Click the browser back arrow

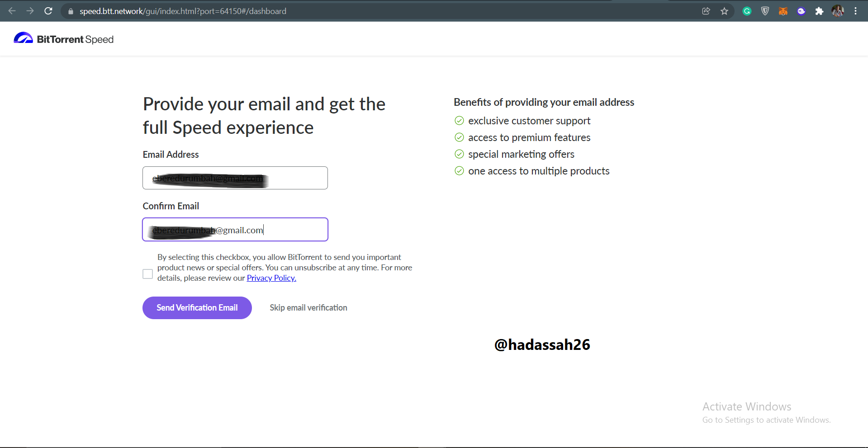tap(12, 11)
